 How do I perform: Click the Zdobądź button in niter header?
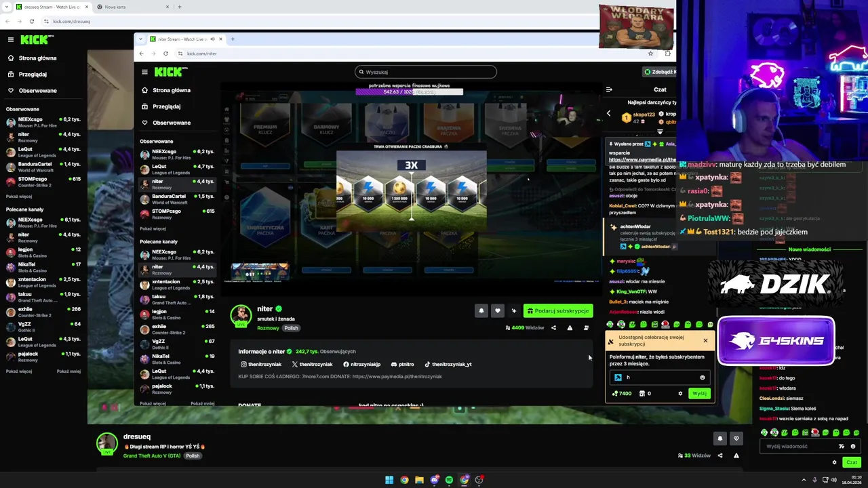click(x=660, y=72)
